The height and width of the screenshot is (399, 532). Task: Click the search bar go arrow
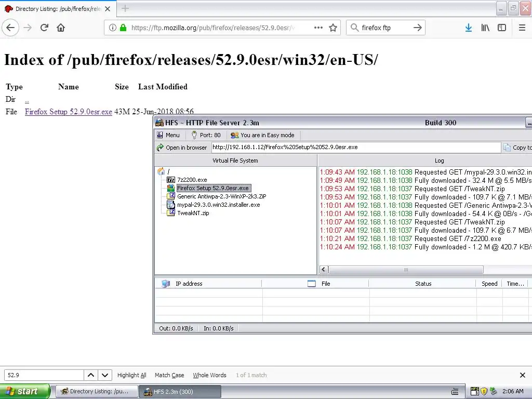418,28
